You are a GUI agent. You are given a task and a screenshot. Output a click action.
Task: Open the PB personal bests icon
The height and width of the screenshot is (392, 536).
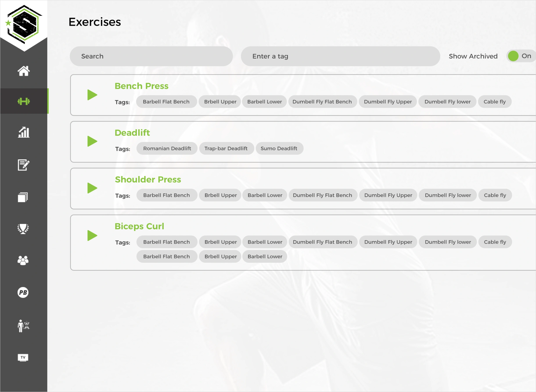click(x=23, y=292)
